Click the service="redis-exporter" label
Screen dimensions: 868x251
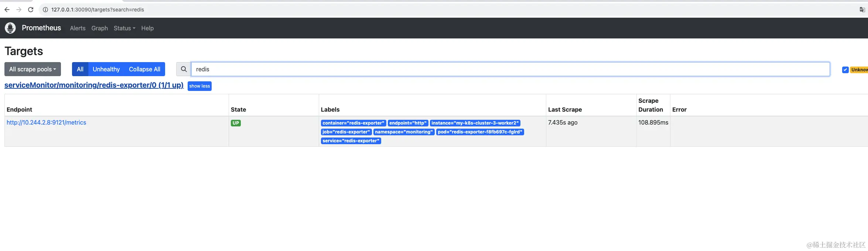(351, 141)
